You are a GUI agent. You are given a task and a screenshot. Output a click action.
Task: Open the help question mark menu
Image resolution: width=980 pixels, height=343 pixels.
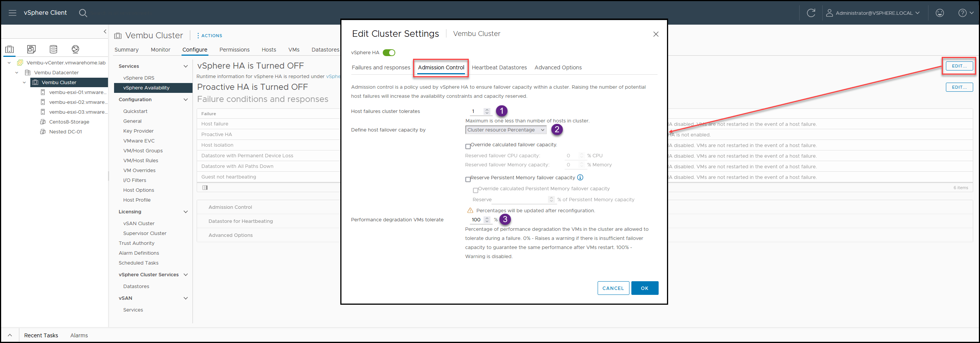click(966, 13)
